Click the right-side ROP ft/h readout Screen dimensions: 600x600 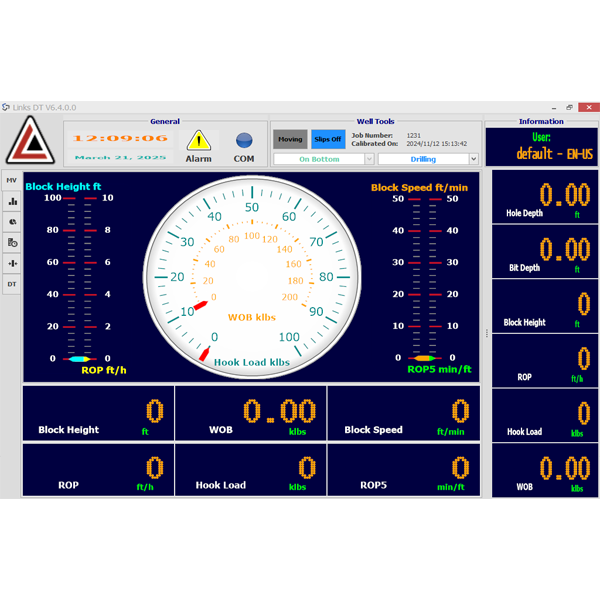(x=545, y=361)
